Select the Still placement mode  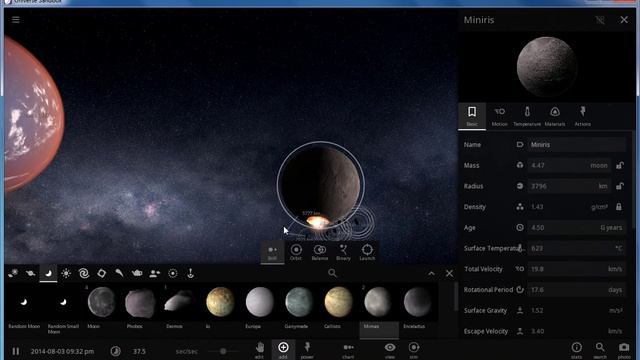point(272,252)
